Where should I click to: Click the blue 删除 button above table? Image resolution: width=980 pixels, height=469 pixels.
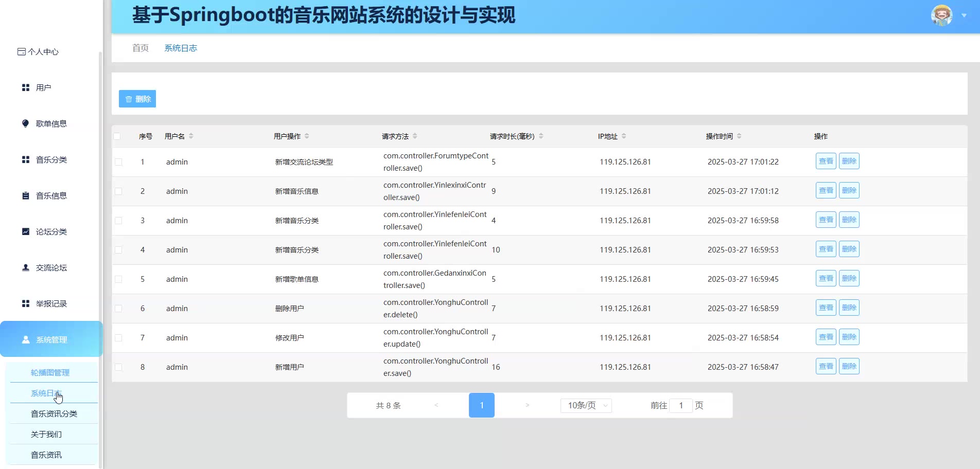tap(137, 99)
